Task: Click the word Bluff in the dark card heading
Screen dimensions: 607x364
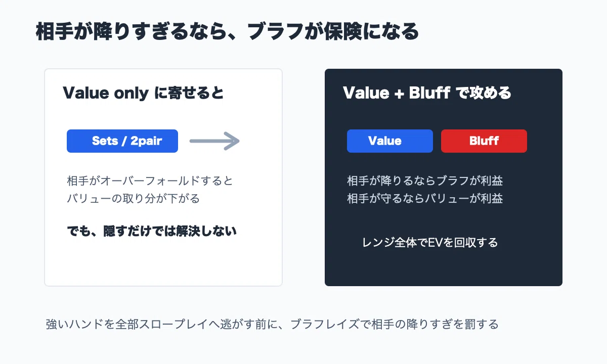Action: [429, 93]
